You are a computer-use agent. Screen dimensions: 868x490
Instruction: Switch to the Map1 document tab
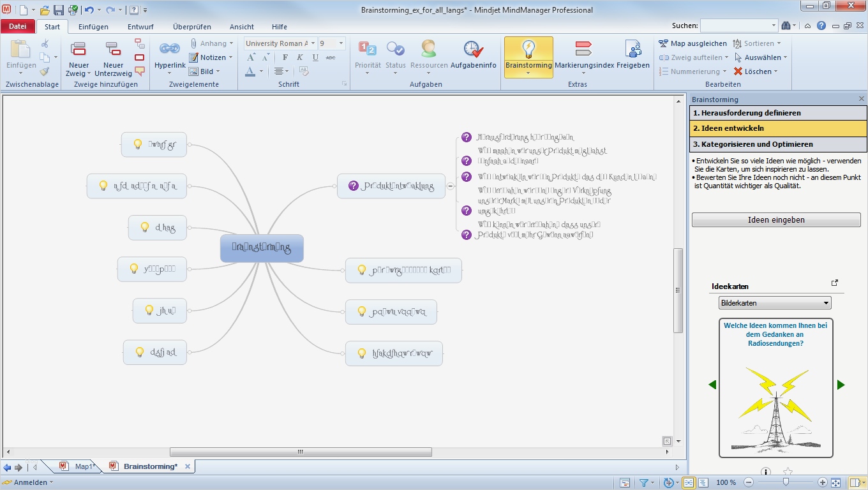point(84,466)
